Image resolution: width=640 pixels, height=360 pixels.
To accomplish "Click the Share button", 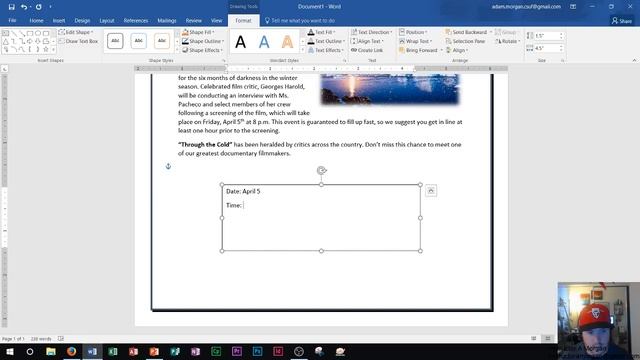I will pos(622,20).
